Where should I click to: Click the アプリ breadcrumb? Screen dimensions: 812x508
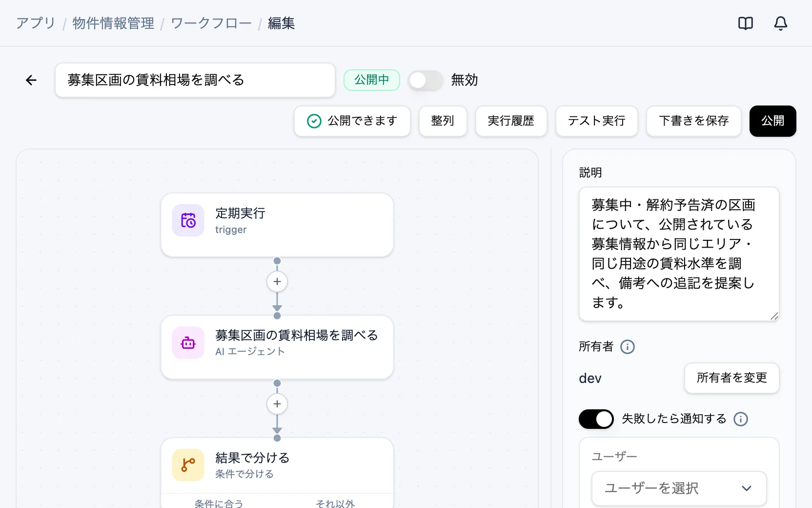click(36, 23)
